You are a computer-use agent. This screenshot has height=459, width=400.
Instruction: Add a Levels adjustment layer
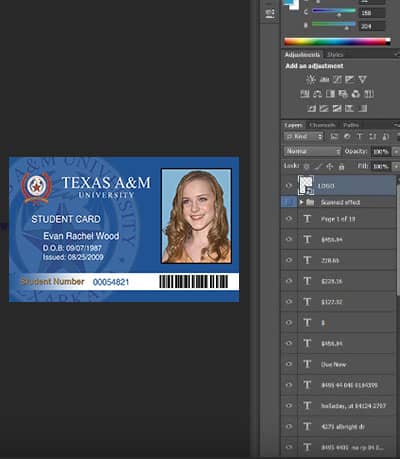324,79
